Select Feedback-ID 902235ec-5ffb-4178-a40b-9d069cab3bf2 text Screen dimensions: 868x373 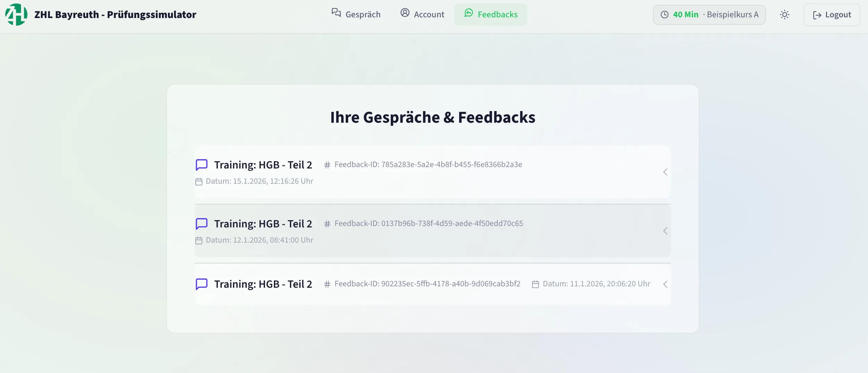427,284
